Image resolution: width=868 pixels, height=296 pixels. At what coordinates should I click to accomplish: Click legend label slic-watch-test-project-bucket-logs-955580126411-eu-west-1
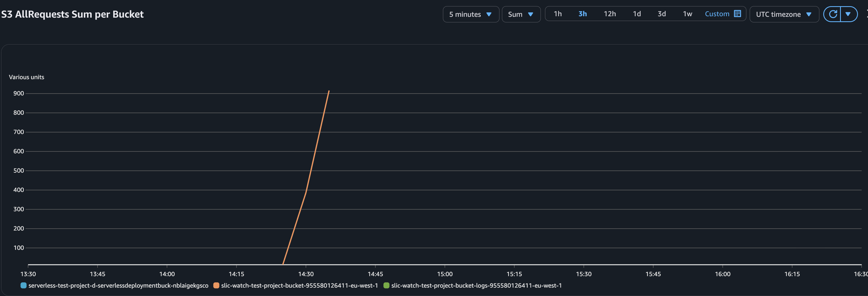(x=477, y=286)
